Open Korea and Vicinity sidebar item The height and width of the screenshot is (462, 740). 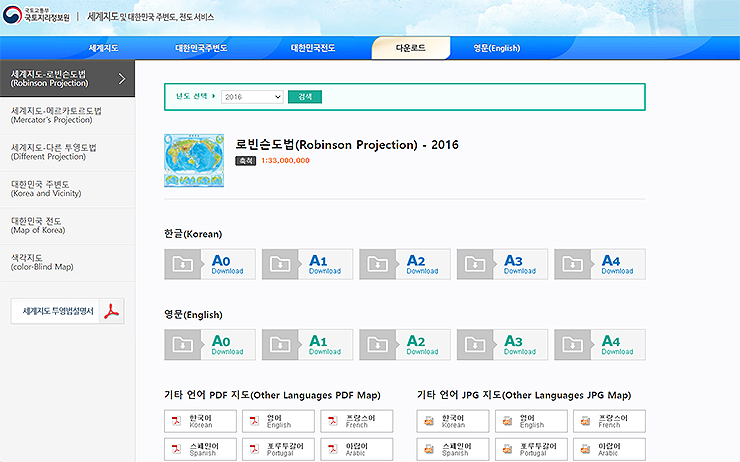click(67, 189)
